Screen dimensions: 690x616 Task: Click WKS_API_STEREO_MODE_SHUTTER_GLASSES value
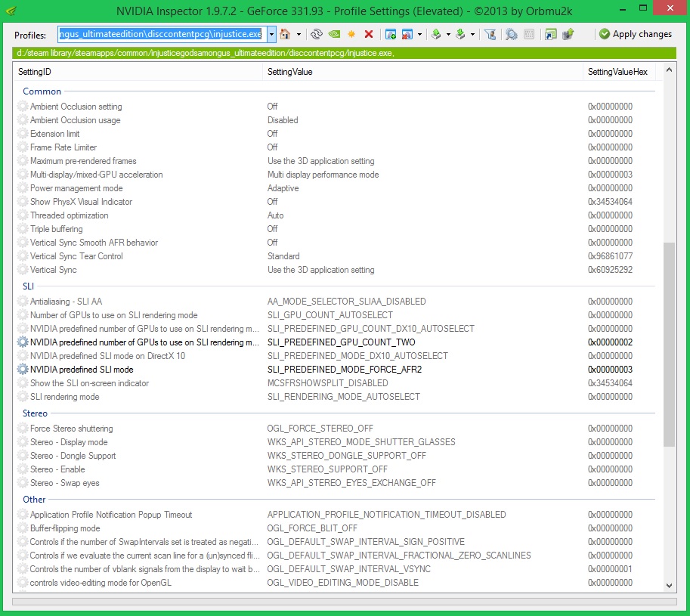tap(361, 442)
